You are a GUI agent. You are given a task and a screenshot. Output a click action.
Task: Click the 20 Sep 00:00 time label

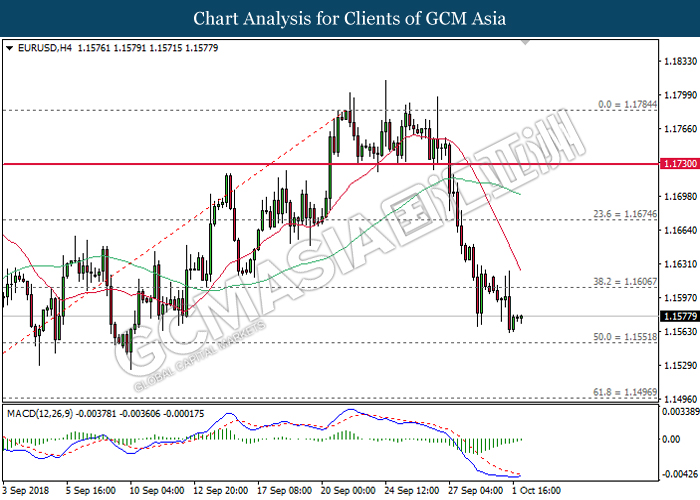pos(348,491)
